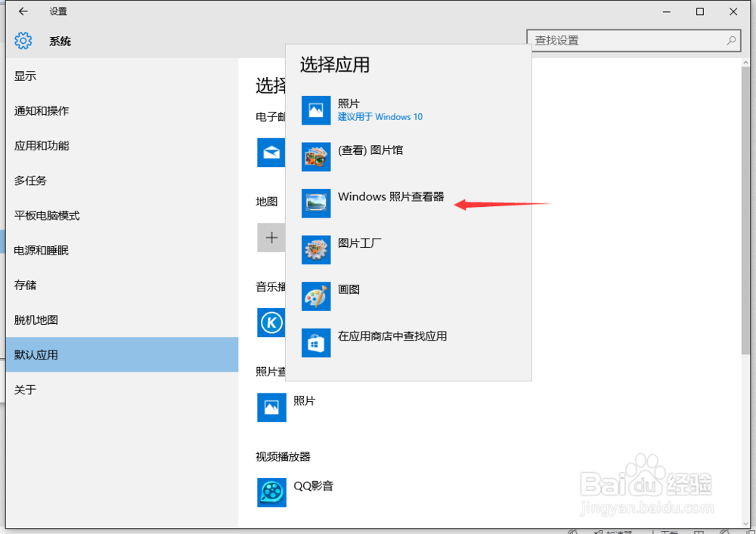Select 默认应用 in the sidebar
Viewport: 756px width, 534px height.
pos(122,355)
